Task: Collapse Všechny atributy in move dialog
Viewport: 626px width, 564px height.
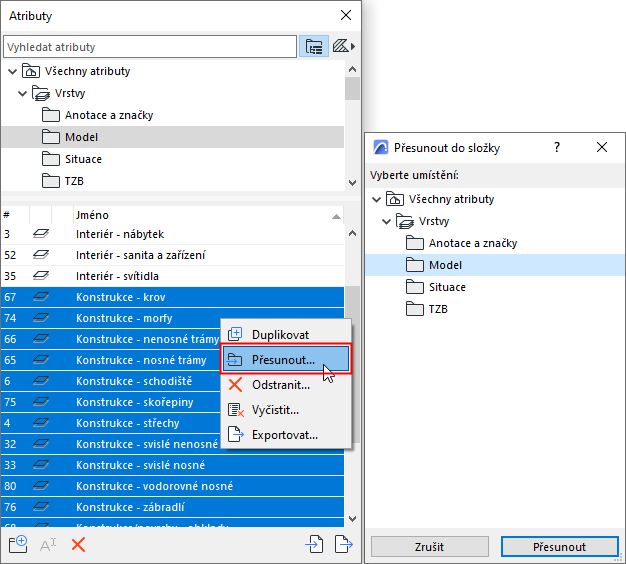Action: pyautogui.click(x=376, y=199)
